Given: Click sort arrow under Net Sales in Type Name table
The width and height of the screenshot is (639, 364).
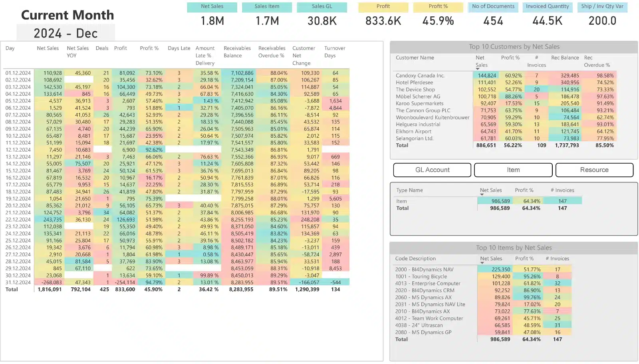Looking at the screenshot, I should point(482,195).
